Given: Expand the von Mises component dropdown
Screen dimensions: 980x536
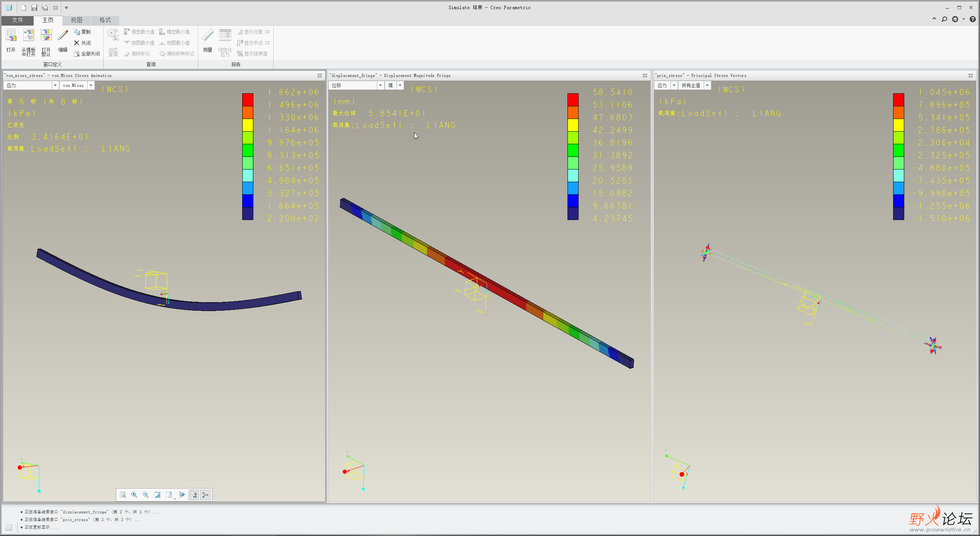Looking at the screenshot, I should pos(91,85).
